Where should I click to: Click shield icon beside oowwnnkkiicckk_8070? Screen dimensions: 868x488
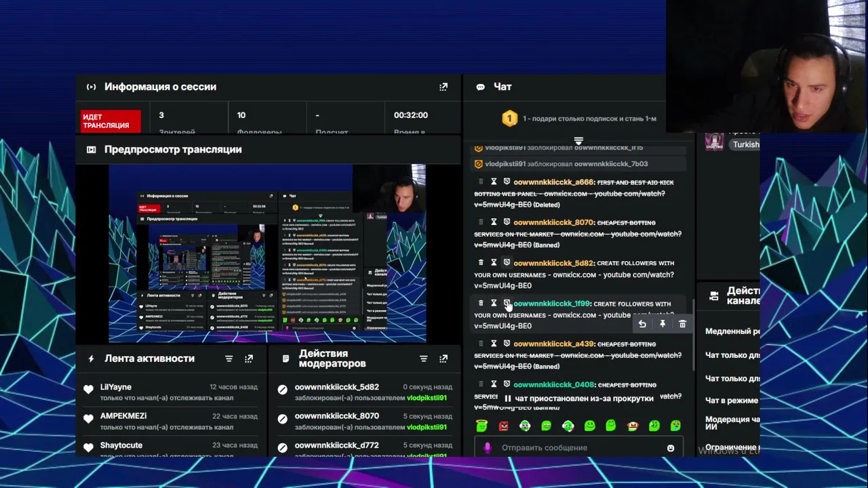(x=507, y=222)
